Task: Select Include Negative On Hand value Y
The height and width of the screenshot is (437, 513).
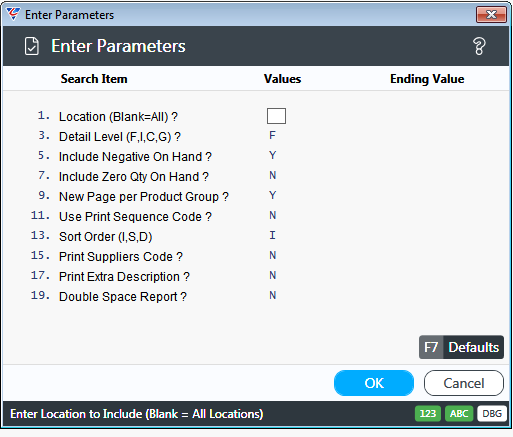Action: [273, 155]
